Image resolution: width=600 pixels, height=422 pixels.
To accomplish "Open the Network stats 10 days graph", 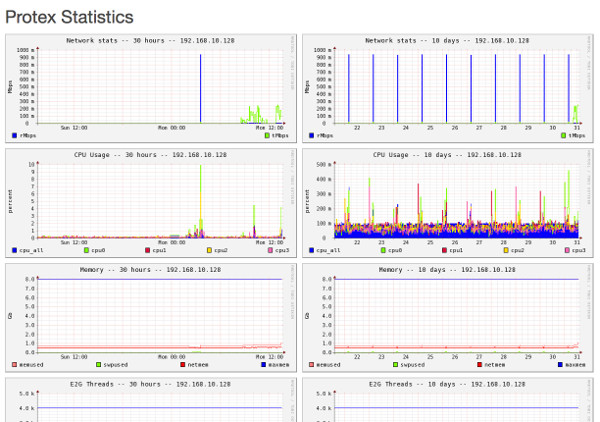I will [448, 88].
